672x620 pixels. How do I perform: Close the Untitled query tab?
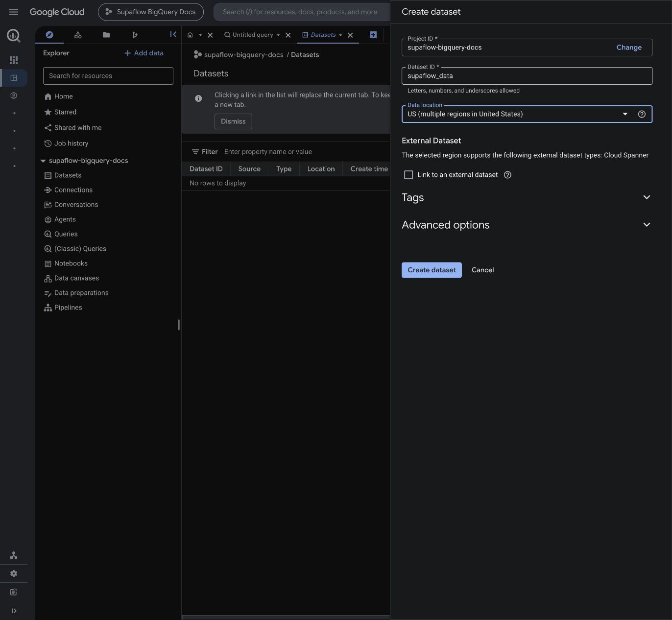288,35
